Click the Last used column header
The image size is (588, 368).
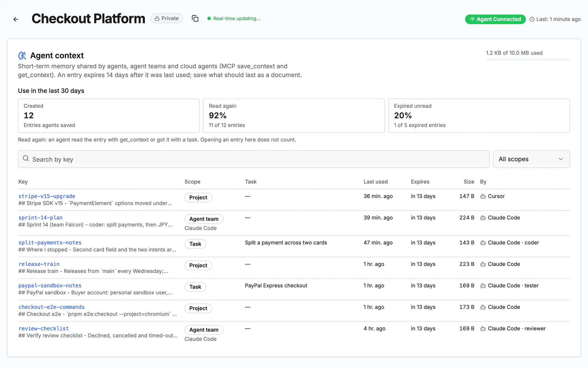pyautogui.click(x=375, y=182)
